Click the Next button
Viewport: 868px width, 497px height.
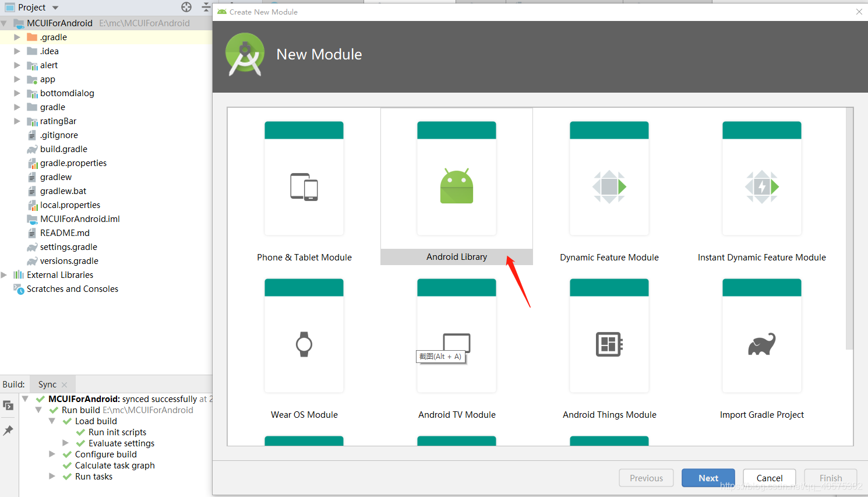[x=708, y=478]
